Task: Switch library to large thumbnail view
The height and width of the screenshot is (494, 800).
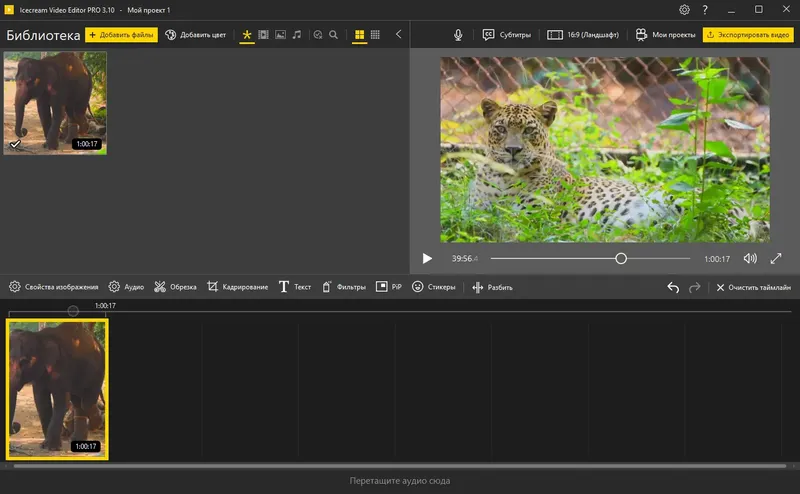Action: click(x=359, y=34)
